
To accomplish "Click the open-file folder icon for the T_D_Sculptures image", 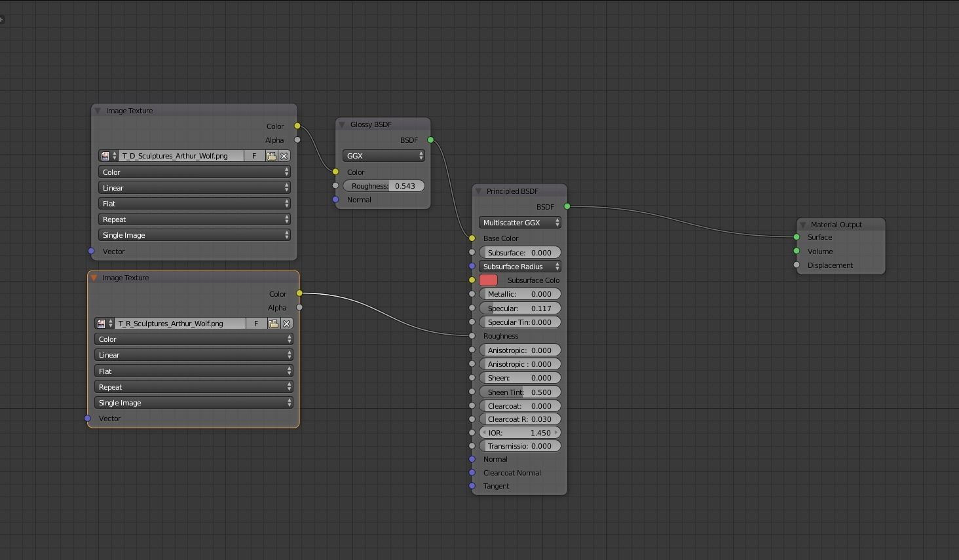I will 271,156.
